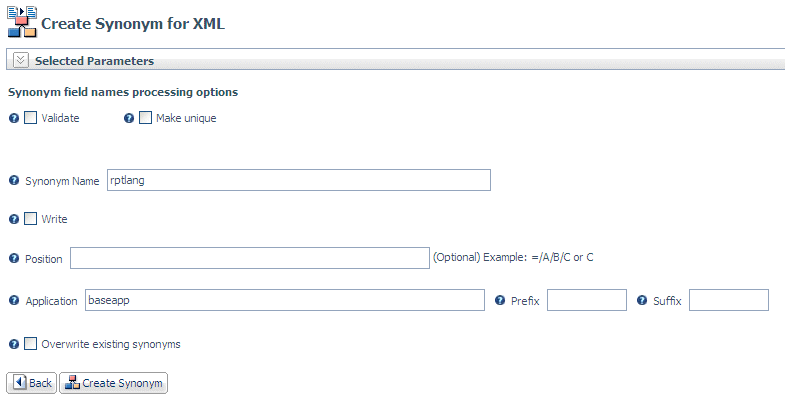
Task: Open help for Overwrite existing synonyms
Action: coord(14,344)
